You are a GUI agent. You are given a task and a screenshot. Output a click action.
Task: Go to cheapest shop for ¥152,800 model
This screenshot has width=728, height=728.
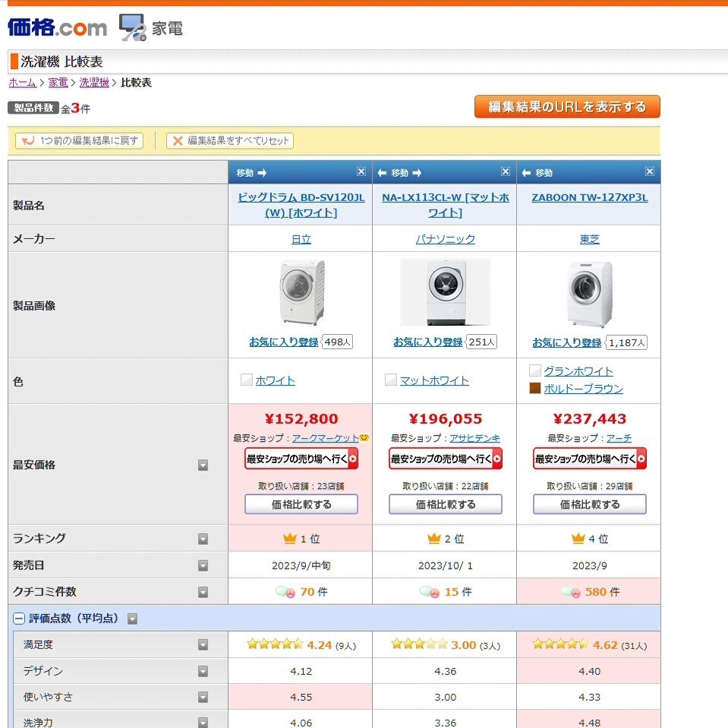(x=301, y=459)
